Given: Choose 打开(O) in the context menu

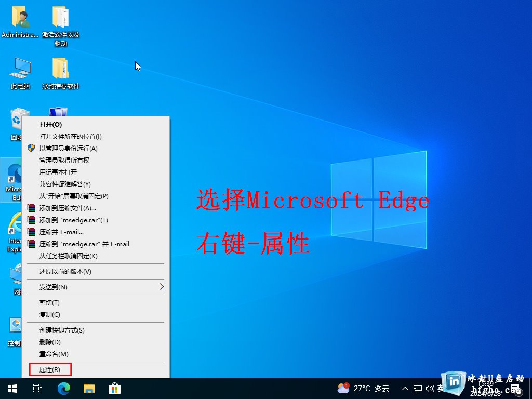Looking at the screenshot, I should pyautogui.click(x=96, y=125).
